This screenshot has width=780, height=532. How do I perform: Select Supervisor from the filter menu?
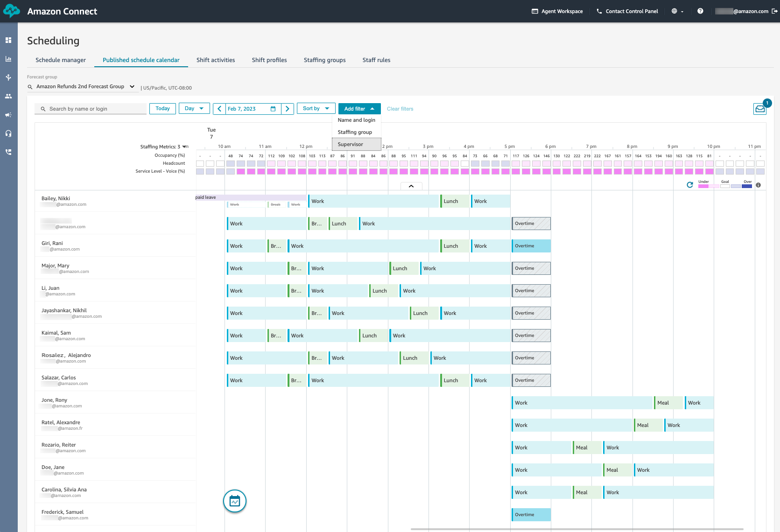click(351, 144)
